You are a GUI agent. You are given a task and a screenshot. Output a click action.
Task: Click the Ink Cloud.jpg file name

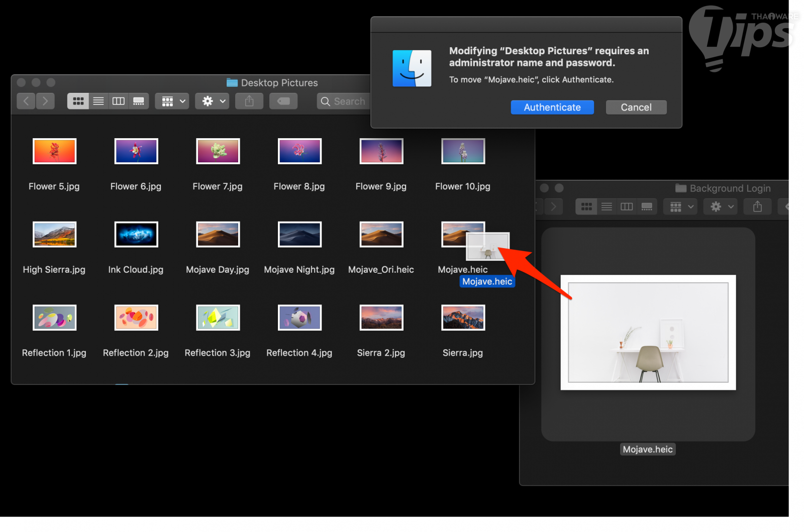coord(136,270)
